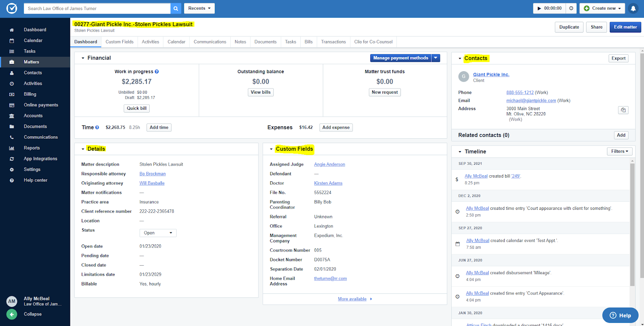Click the Quick bill button
The height and width of the screenshot is (326, 644).
[x=137, y=109]
